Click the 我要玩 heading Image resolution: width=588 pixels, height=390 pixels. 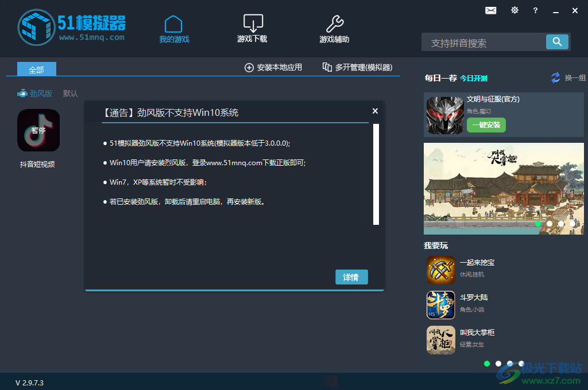pos(436,246)
